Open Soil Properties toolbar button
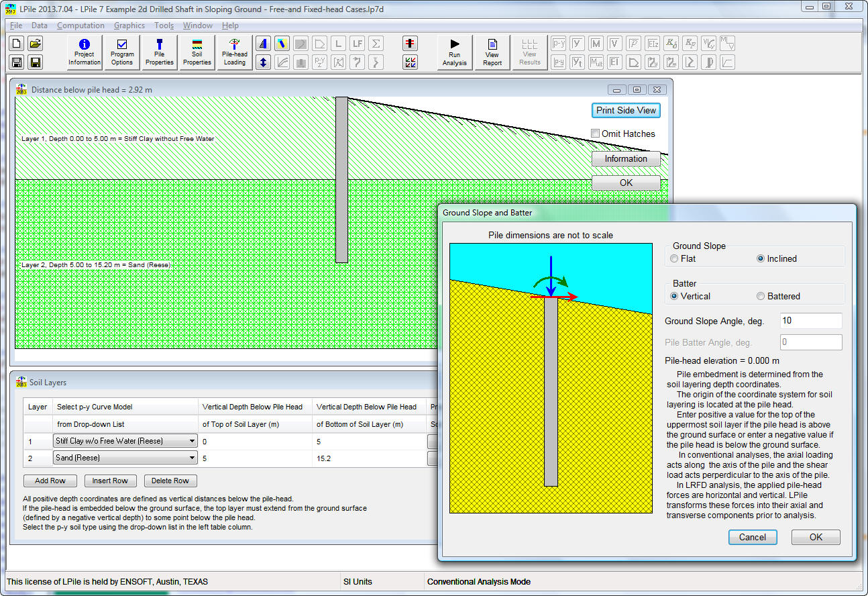868x596 pixels. coord(197,52)
